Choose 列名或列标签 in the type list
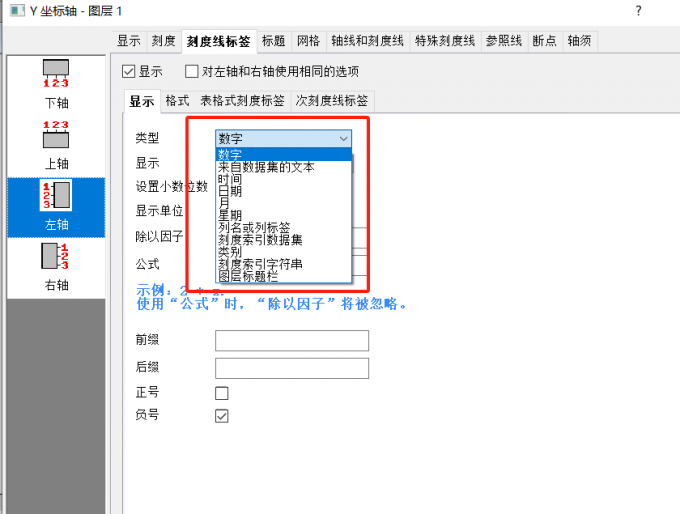 point(283,227)
